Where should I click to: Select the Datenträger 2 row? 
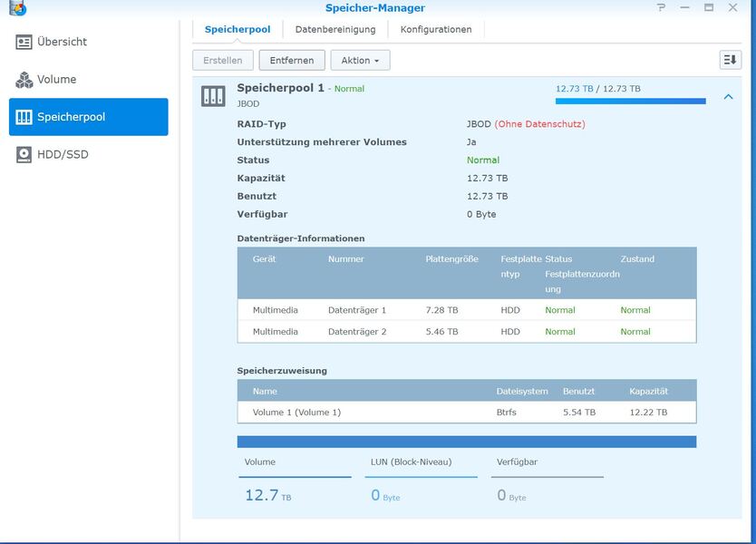coord(467,332)
